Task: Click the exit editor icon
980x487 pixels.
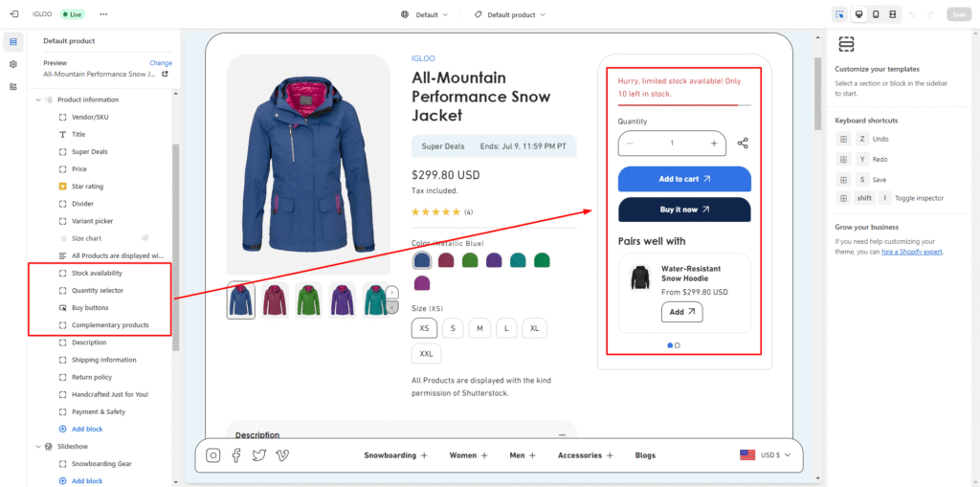Action: point(13,14)
